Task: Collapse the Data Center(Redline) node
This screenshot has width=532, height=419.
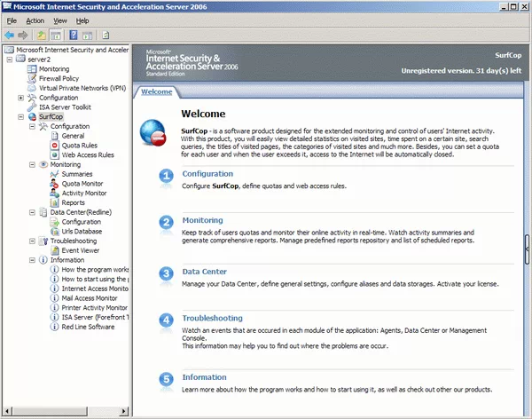Action: [x=32, y=212]
